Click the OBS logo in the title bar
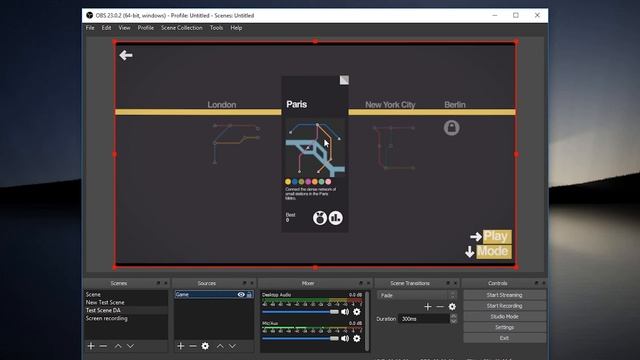 tap(89, 16)
